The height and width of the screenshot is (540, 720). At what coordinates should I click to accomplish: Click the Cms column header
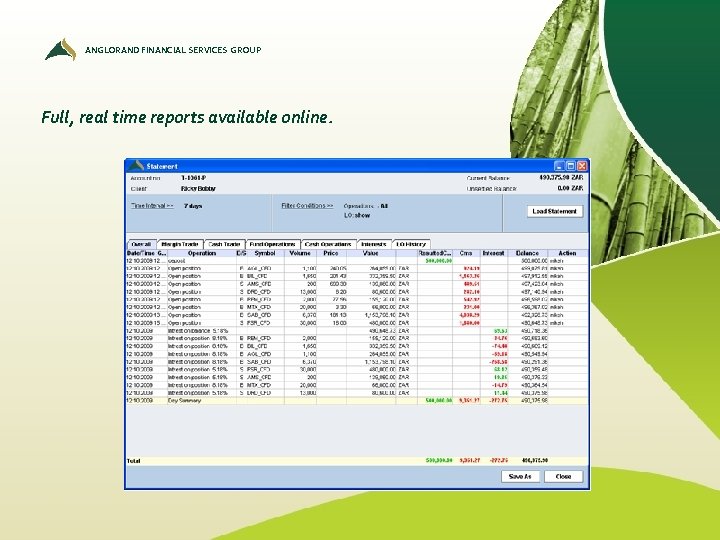466,253
